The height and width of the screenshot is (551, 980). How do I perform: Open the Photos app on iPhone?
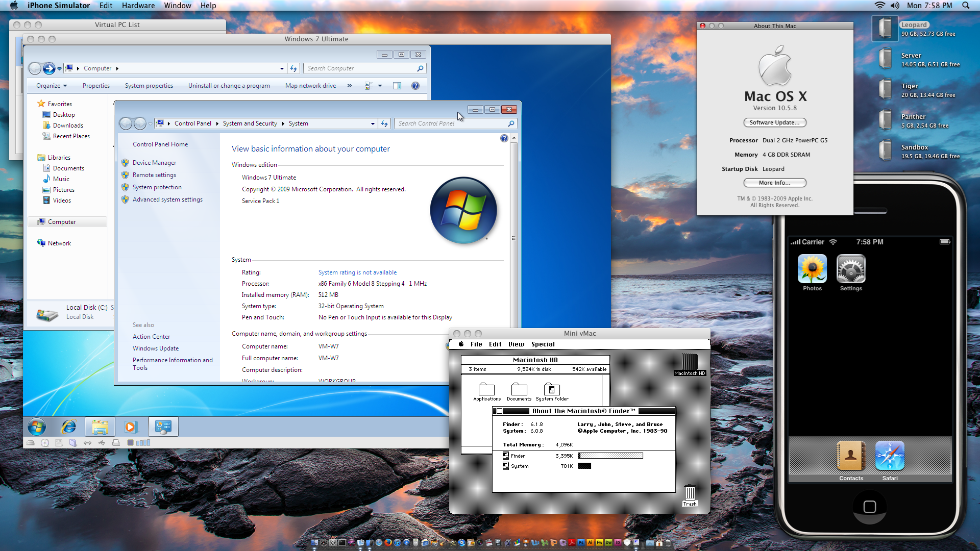(x=812, y=269)
